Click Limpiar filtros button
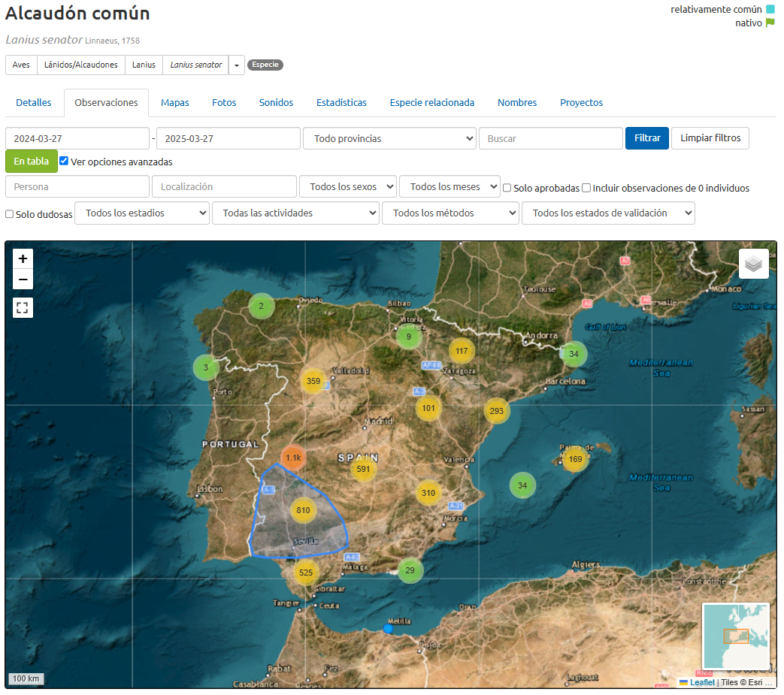 tap(710, 138)
